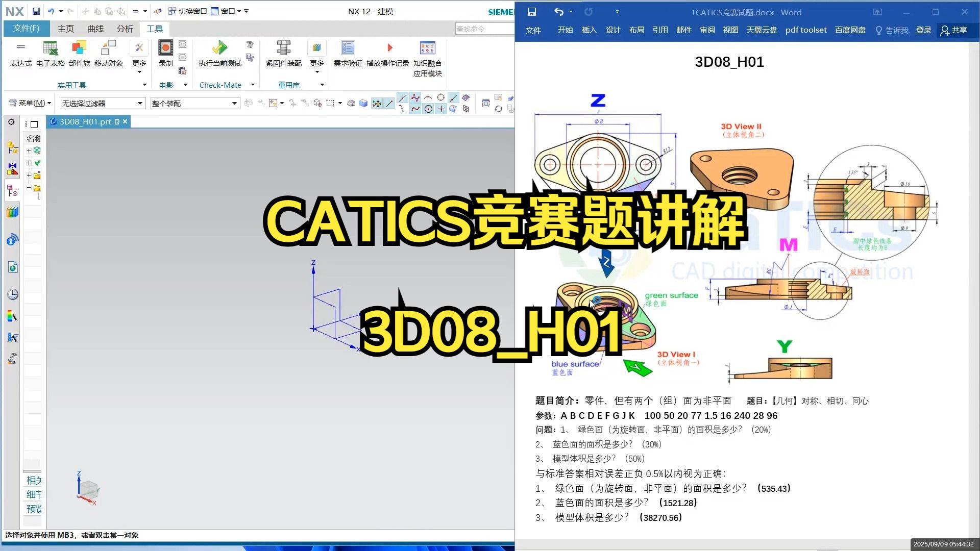
Task: Collapse the last folder tree node
Action: tap(29, 188)
